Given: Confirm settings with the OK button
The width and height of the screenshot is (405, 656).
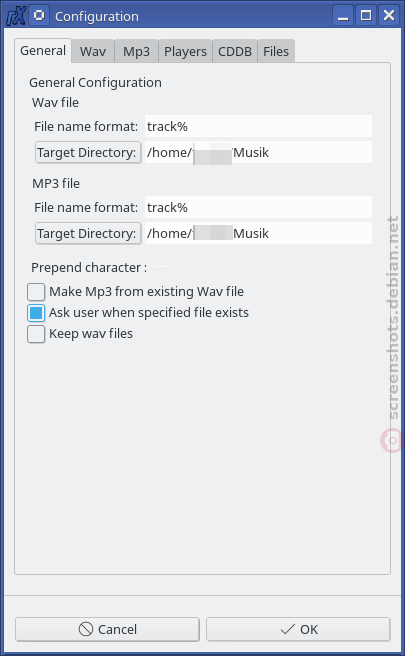Looking at the screenshot, I should pyautogui.click(x=298, y=629).
